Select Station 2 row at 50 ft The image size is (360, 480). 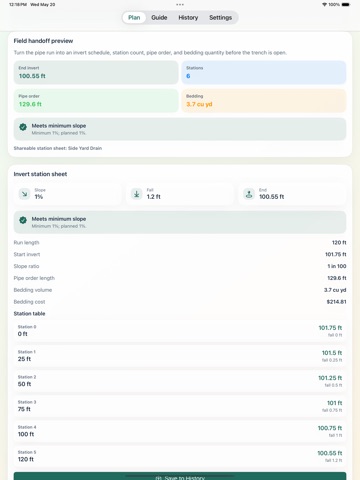180,381
